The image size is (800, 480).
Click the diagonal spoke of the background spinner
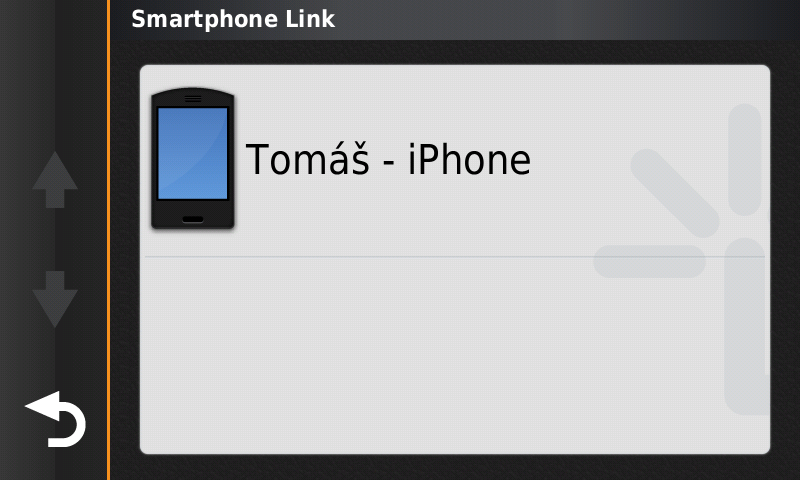coord(675,193)
